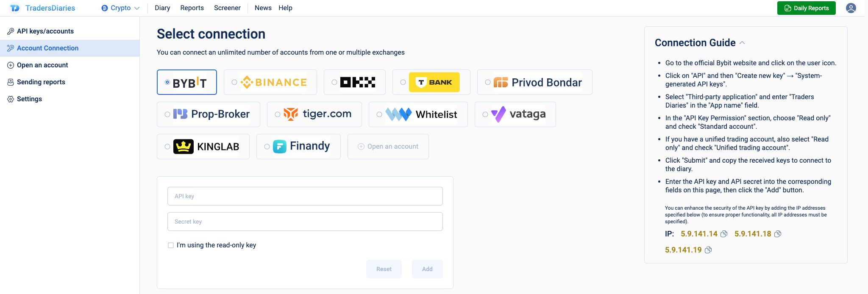Collapse the Connection Guide panel

click(742, 42)
